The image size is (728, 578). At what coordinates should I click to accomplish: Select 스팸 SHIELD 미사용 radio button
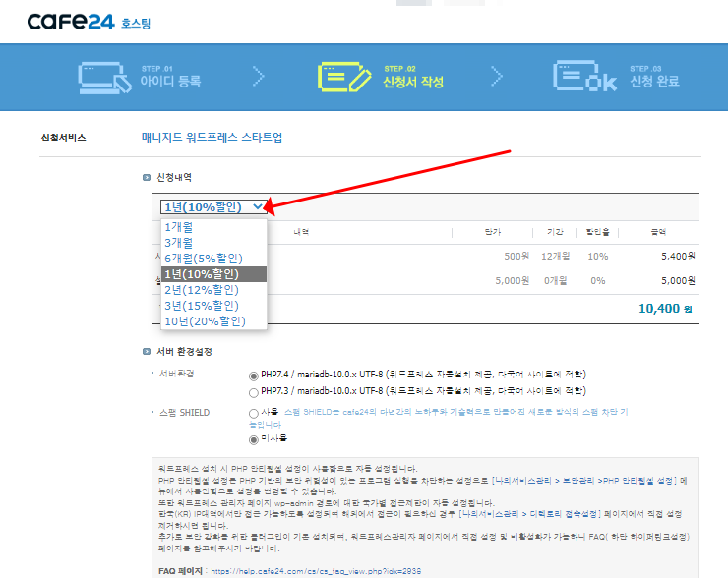[254, 439]
